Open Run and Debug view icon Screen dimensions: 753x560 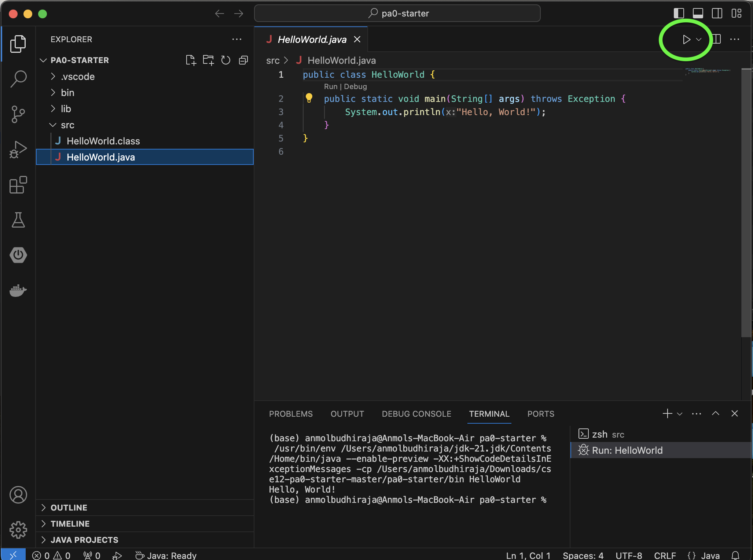click(18, 149)
